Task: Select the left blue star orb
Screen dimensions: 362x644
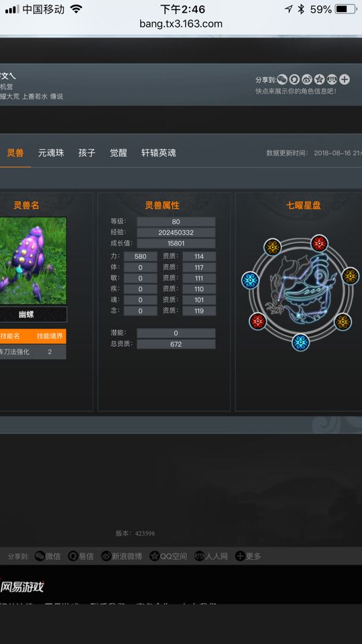Action: click(250, 280)
